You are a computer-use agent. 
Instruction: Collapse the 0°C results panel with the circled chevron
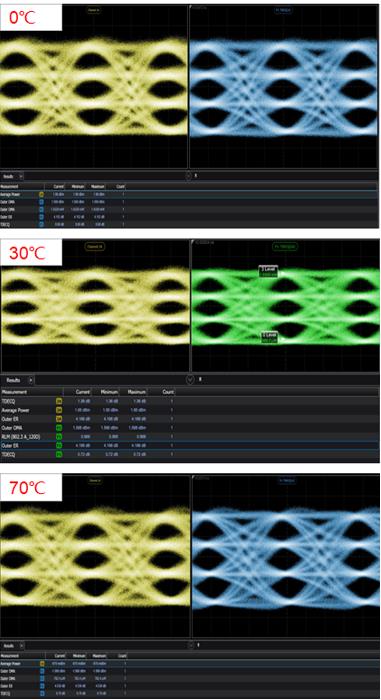188,176
